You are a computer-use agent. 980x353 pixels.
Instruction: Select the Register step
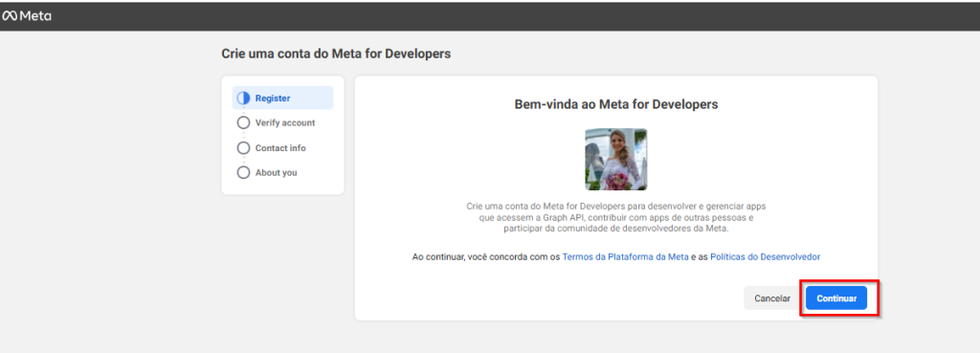tap(283, 99)
